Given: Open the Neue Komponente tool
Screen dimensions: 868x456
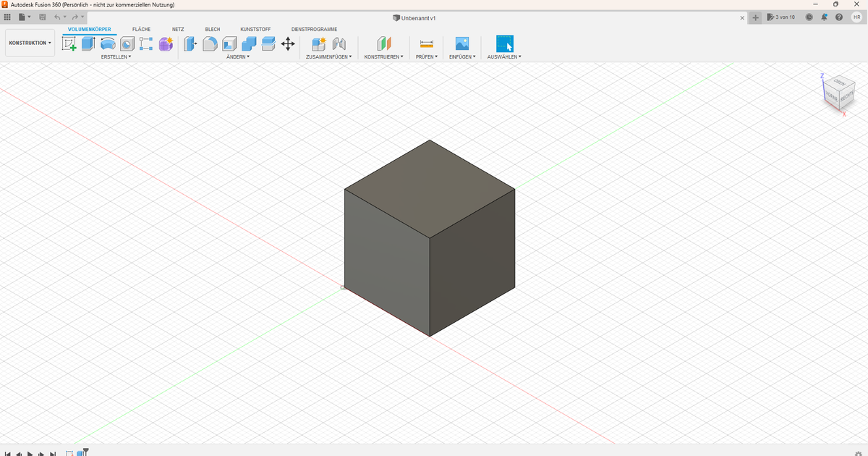Looking at the screenshot, I should [x=318, y=43].
